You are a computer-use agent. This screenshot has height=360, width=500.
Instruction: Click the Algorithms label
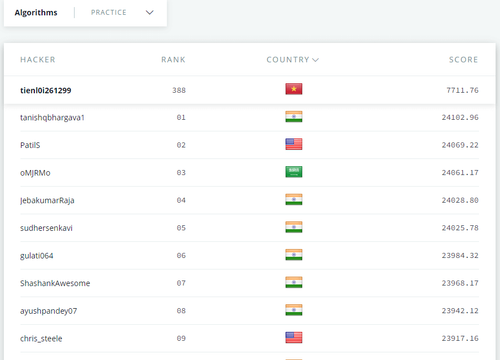pos(36,12)
